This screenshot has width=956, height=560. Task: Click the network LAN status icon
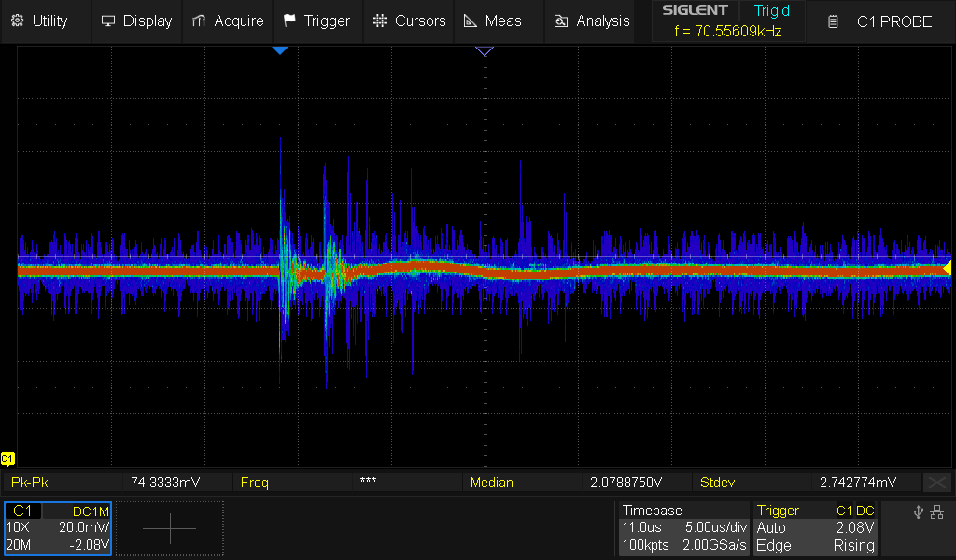[x=937, y=511]
